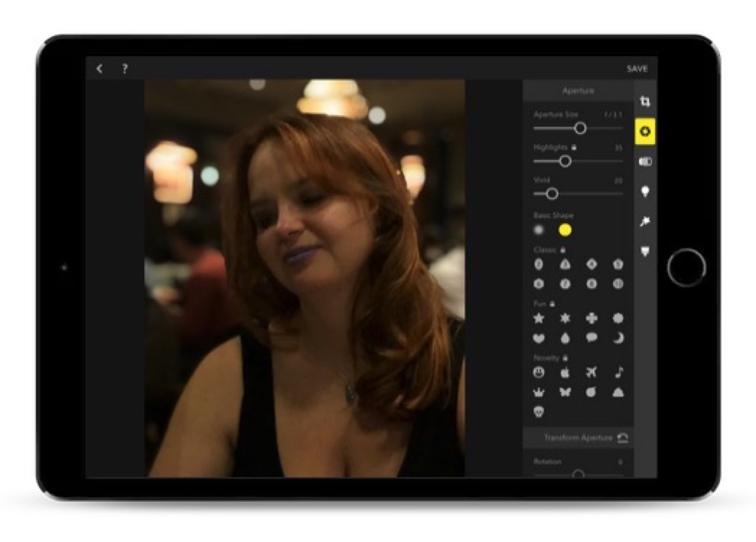Select the Aperture panel header
This screenshot has height=542, width=756.
click(x=578, y=91)
